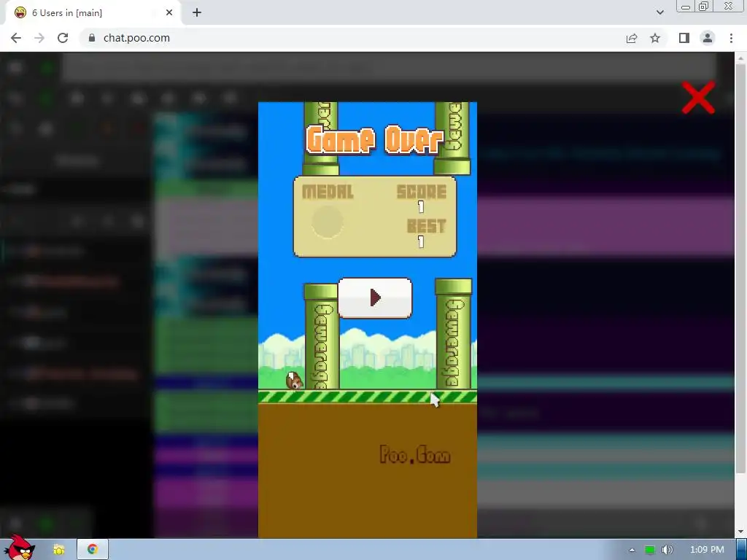Screen dimensions: 747x560
Task: Click the empty medal slot
Action: pos(328,222)
